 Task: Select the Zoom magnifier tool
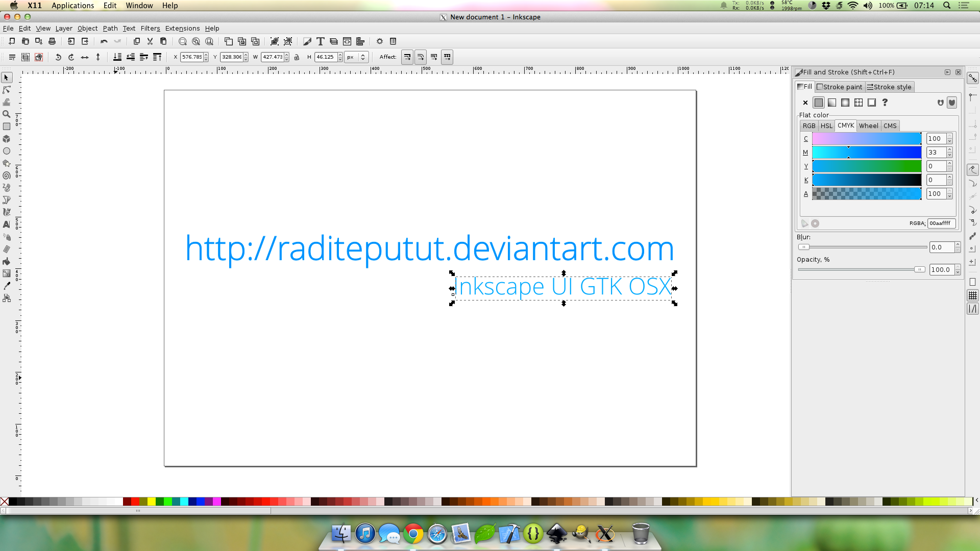pos(7,114)
